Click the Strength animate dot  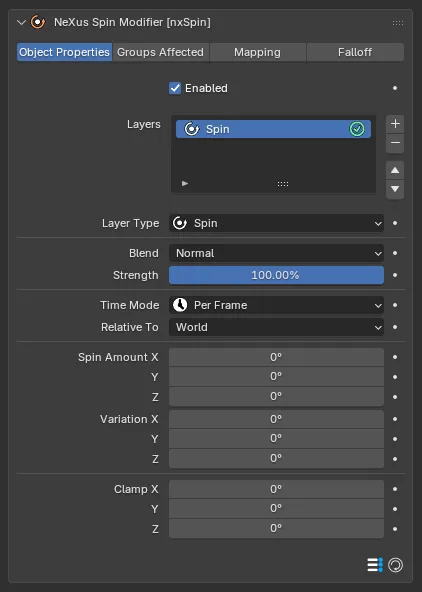click(x=395, y=275)
